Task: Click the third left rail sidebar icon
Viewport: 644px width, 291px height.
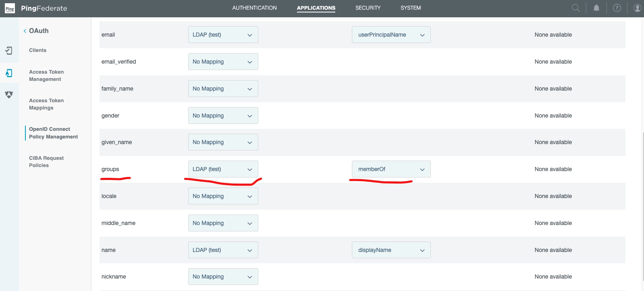Action: [x=9, y=95]
